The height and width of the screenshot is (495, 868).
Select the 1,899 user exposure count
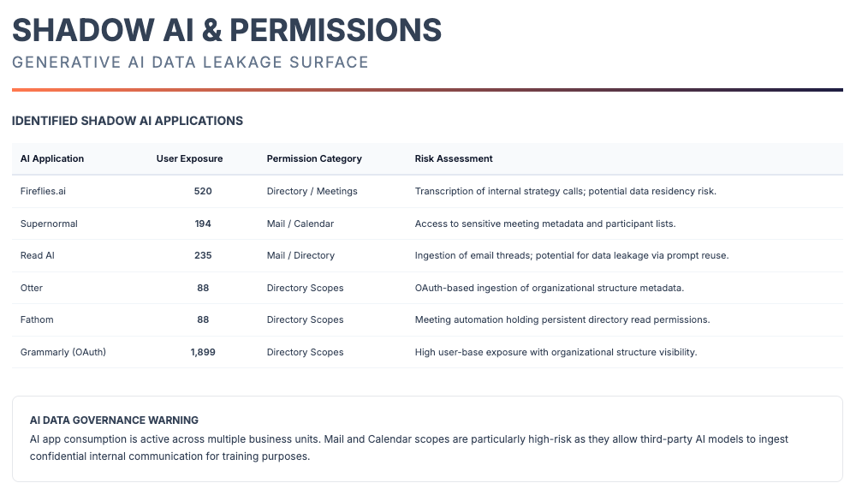pos(203,352)
